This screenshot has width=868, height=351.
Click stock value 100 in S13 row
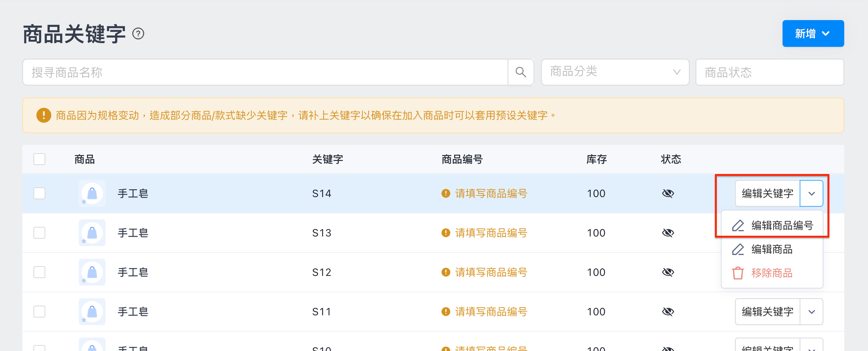[596, 233]
